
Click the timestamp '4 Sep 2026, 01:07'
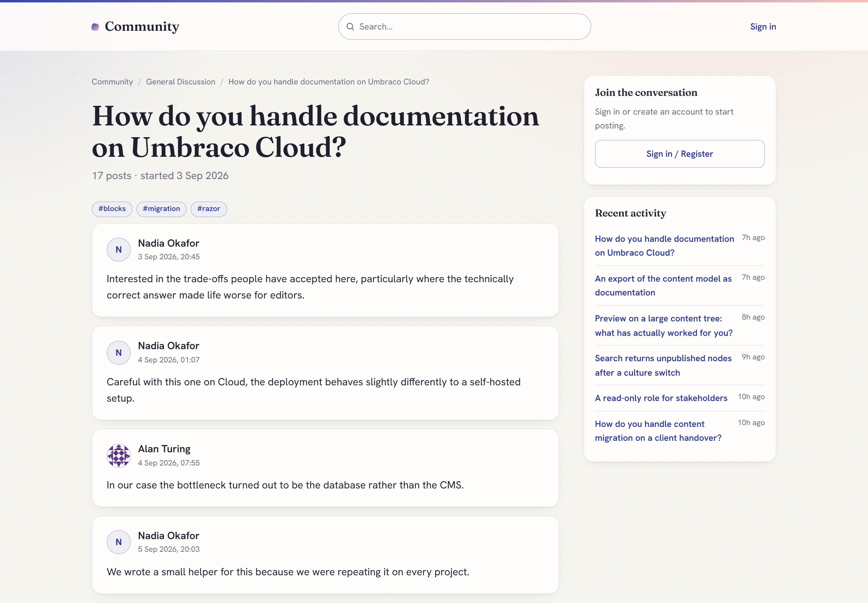coord(168,360)
